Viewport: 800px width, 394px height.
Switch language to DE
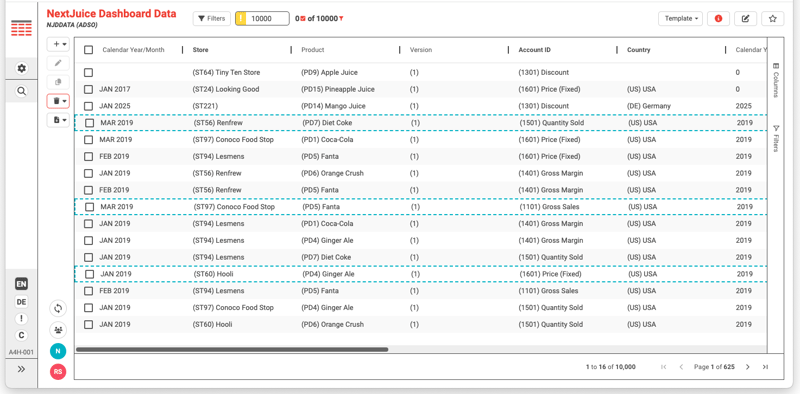tap(21, 302)
